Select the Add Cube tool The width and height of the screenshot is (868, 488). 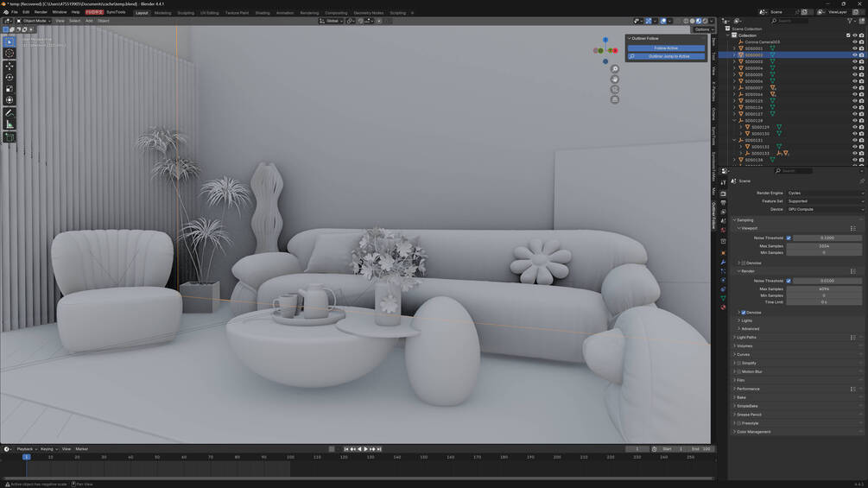10,137
